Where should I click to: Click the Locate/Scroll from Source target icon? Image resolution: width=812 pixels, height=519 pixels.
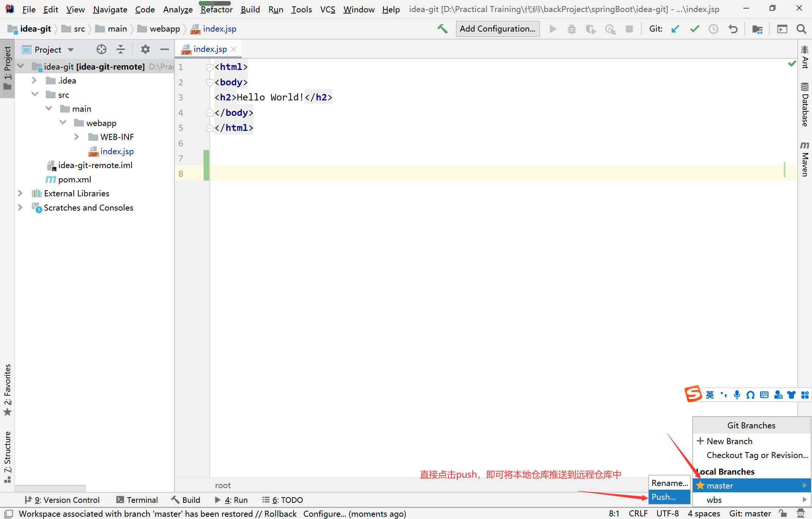pyautogui.click(x=101, y=49)
